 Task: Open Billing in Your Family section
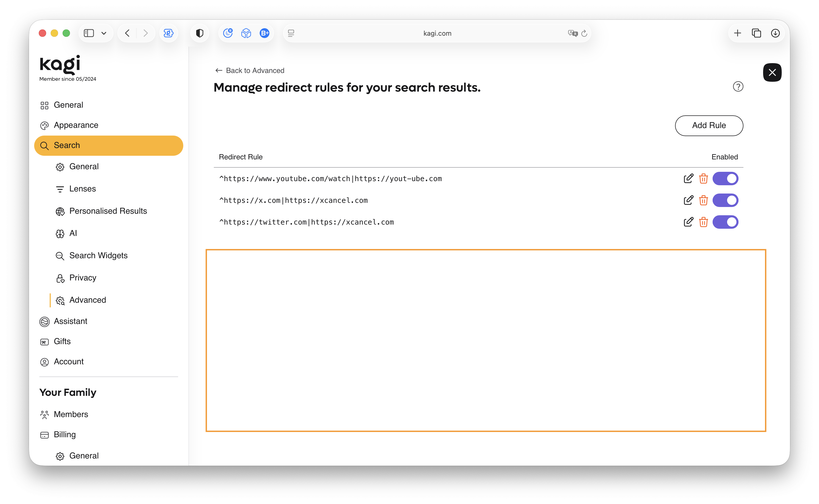click(x=65, y=435)
